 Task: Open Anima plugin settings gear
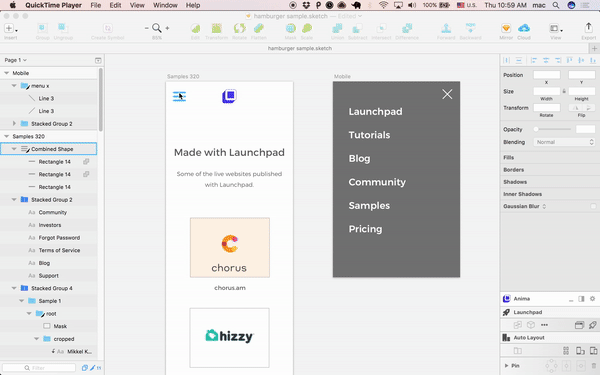coord(592,298)
